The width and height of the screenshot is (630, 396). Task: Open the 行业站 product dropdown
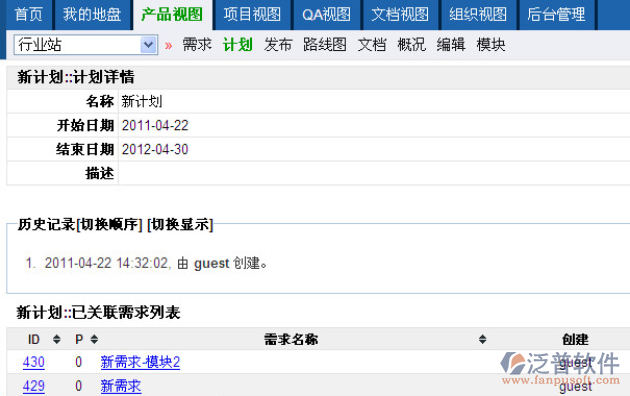86,45
